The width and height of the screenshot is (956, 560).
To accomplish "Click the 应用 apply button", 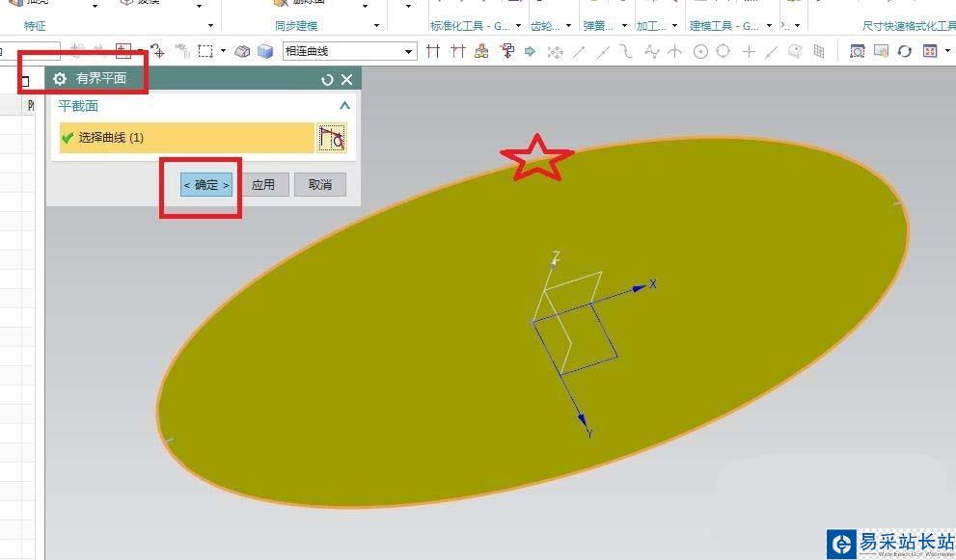I will 263,185.
